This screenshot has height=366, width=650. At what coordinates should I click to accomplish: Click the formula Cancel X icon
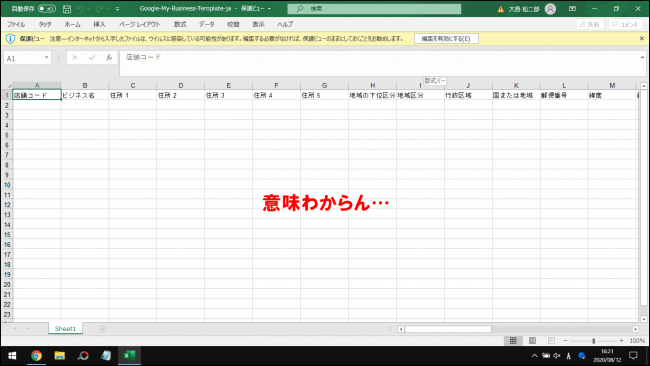pyautogui.click(x=75, y=58)
